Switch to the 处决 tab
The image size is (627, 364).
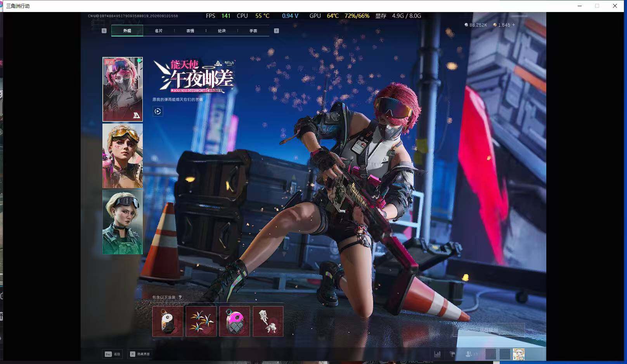(222, 31)
